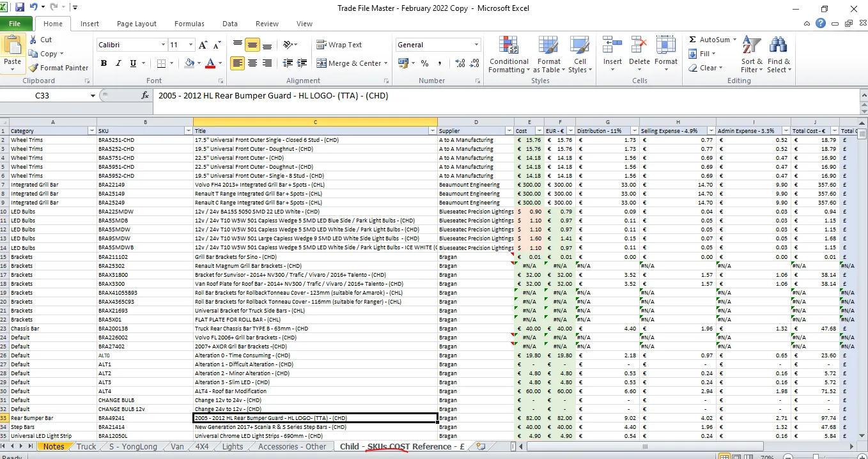The image size is (868, 459).
Task: Select the Notes sheet tab
Action: point(54,446)
